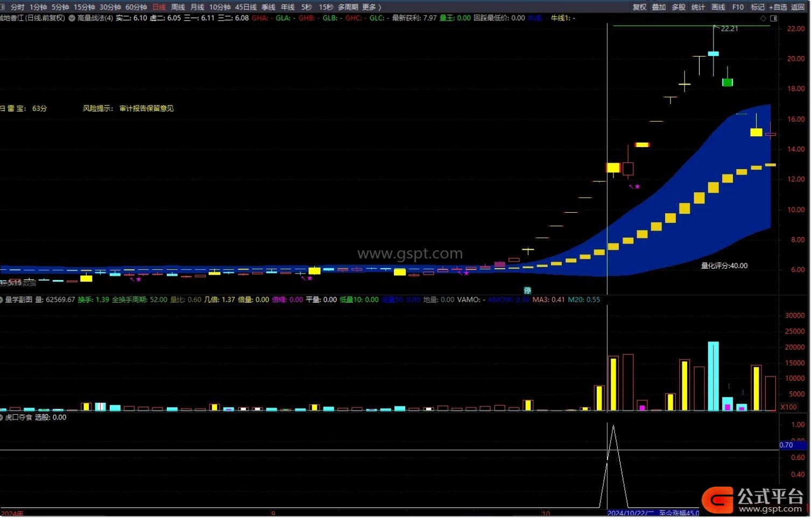Open the 复权 price adjustment menu
The height and width of the screenshot is (518, 812).
coord(639,7)
